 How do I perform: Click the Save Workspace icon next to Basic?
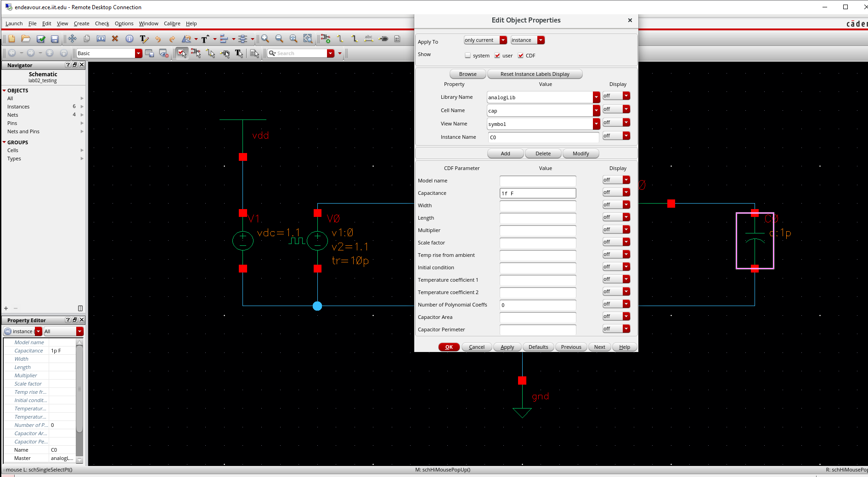pyautogui.click(x=149, y=53)
